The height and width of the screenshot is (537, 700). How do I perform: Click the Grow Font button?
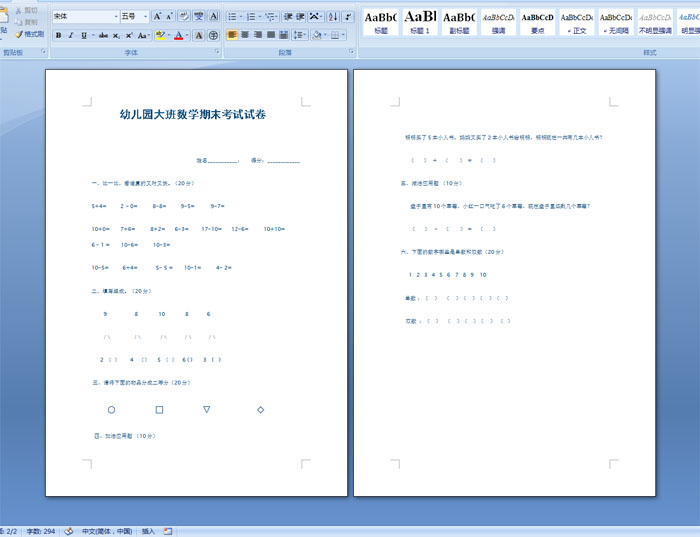tap(157, 17)
